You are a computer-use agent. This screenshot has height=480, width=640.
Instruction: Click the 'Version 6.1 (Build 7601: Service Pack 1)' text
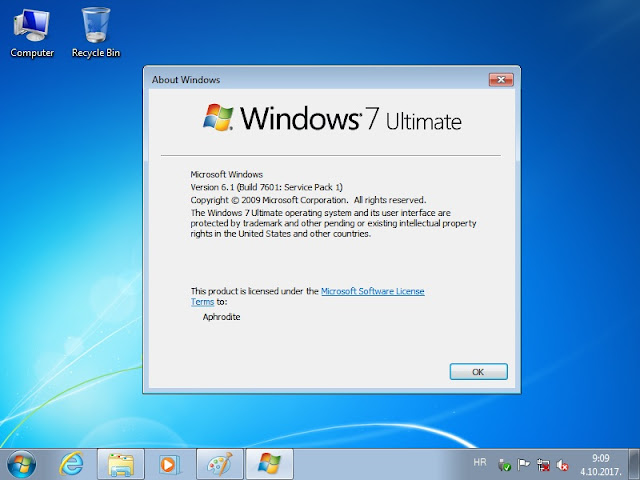tap(267, 187)
